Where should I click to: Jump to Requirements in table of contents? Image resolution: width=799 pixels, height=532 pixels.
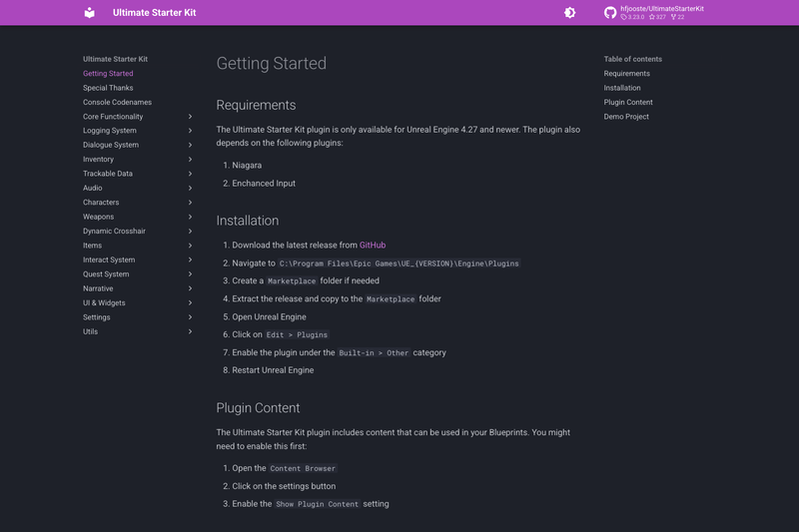click(x=627, y=73)
